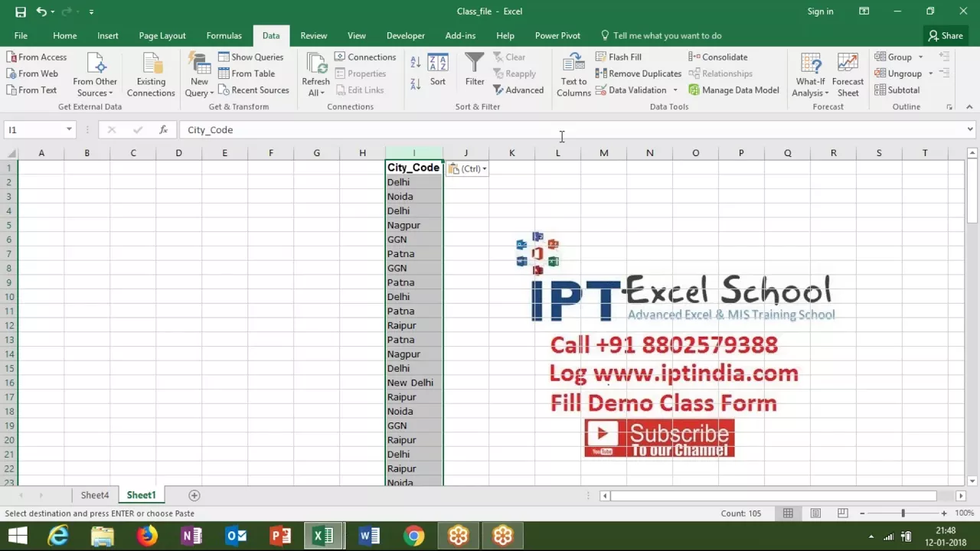Click Manage Data Model
Screen dimensions: 980x551
(733, 90)
